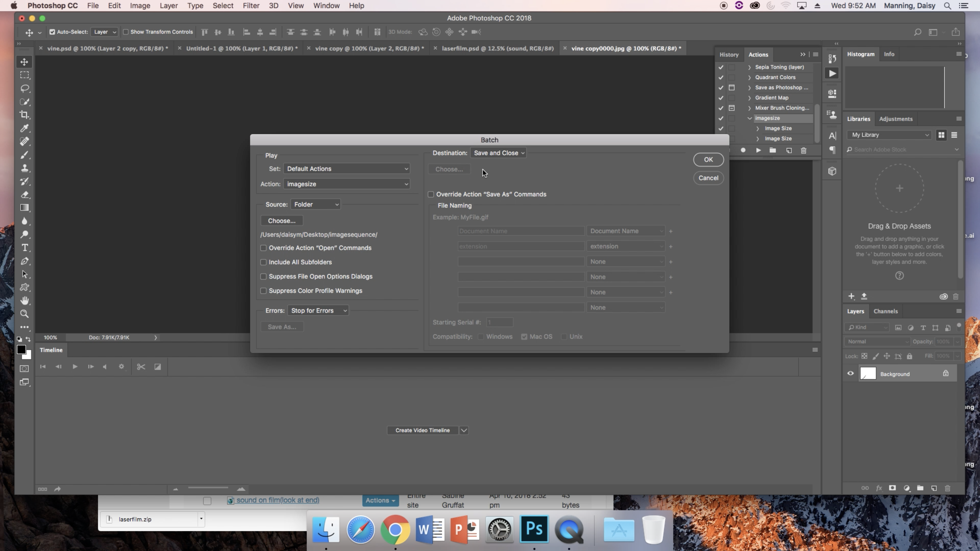Select the Lasso tool
The width and height of the screenshot is (980, 551).
click(x=24, y=88)
